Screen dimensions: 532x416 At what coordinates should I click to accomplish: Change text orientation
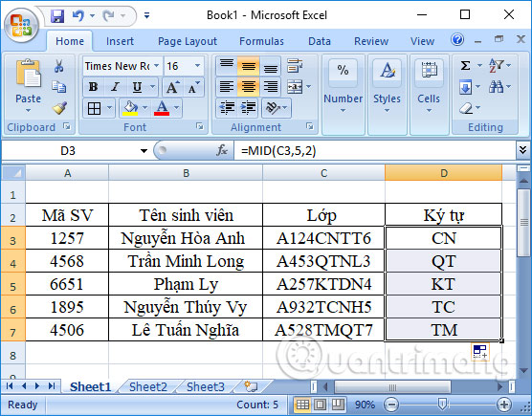point(273,108)
